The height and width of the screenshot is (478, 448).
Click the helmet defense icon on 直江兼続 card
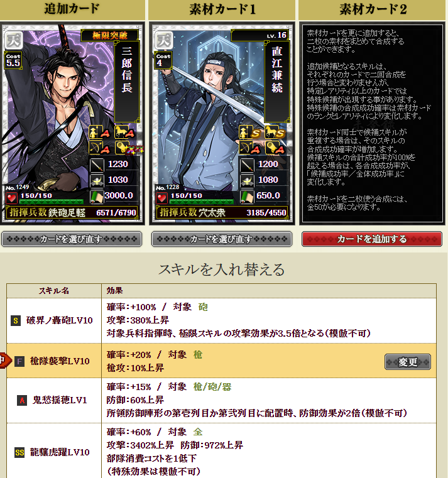(x=247, y=180)
